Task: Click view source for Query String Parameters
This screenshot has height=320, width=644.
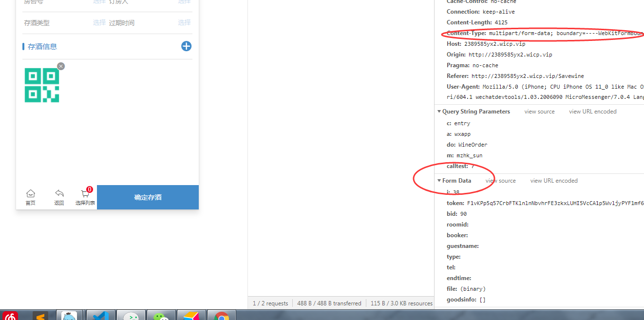Action: [539, 112]
